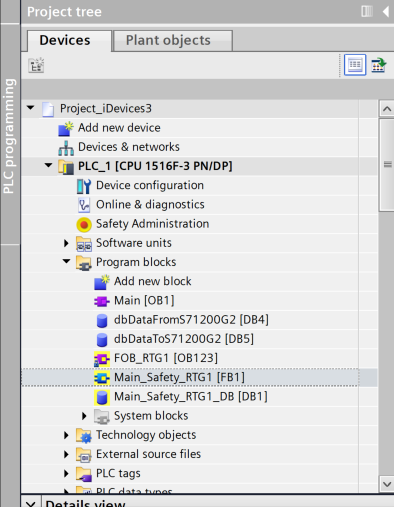This screenshot has width=394, height=507.
Task: Click the Project_iDevices3 document icon
Action: 48,109
